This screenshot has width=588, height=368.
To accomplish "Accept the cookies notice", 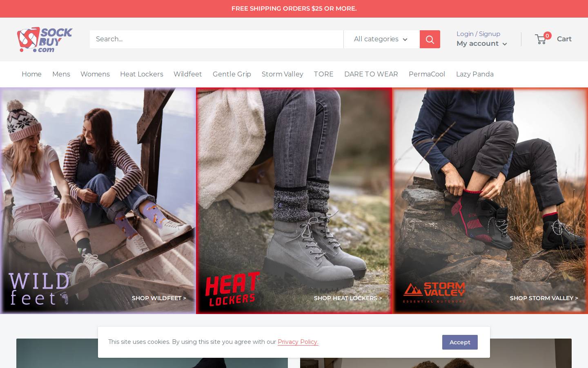I will point(460,342).
